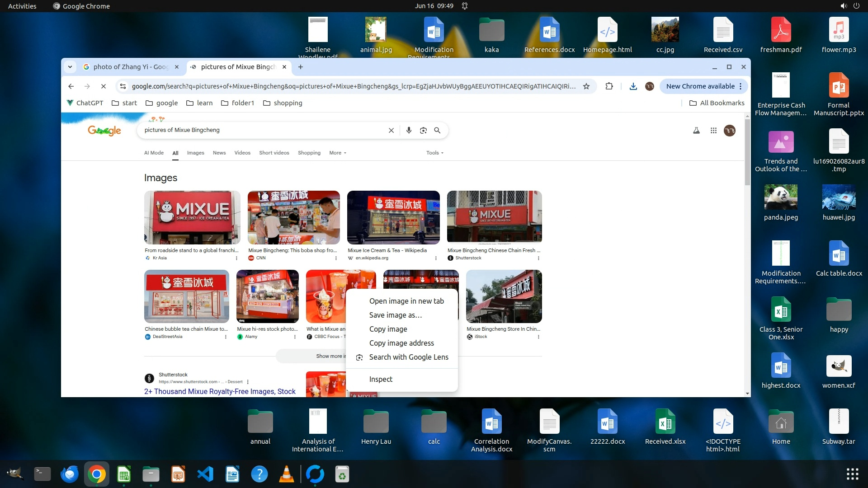Open the Search Labs flask icon
The image size is (868, 488).
coord(696,131)
